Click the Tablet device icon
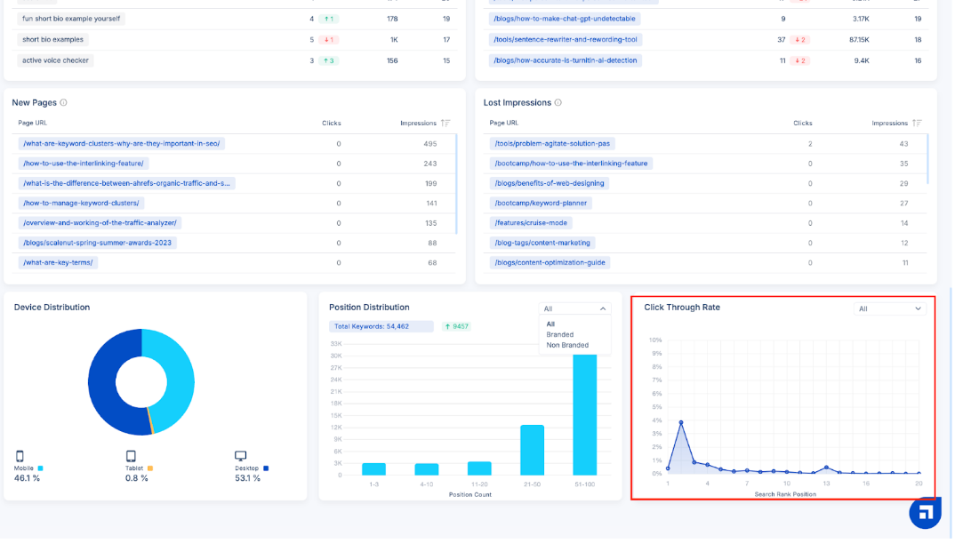This screenshot has width=979, height=560. [x=131, y=456]
